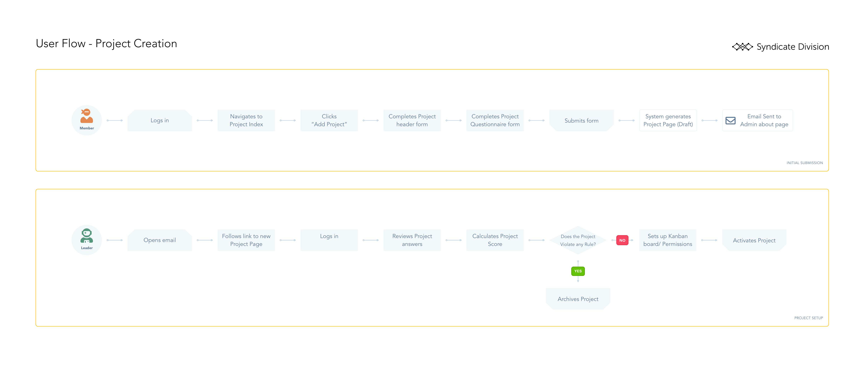Click the Archives Project box
Screen dimensions: 868x386
click(578, 299)
